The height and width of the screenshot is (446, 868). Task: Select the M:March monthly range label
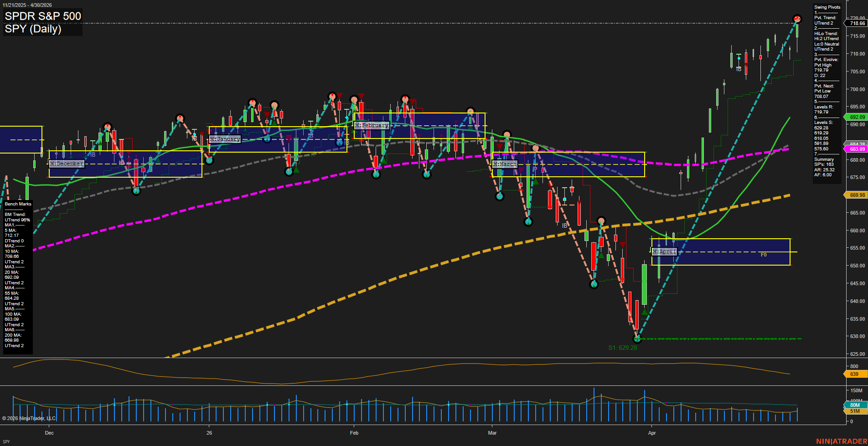click(x=505, y=164)
